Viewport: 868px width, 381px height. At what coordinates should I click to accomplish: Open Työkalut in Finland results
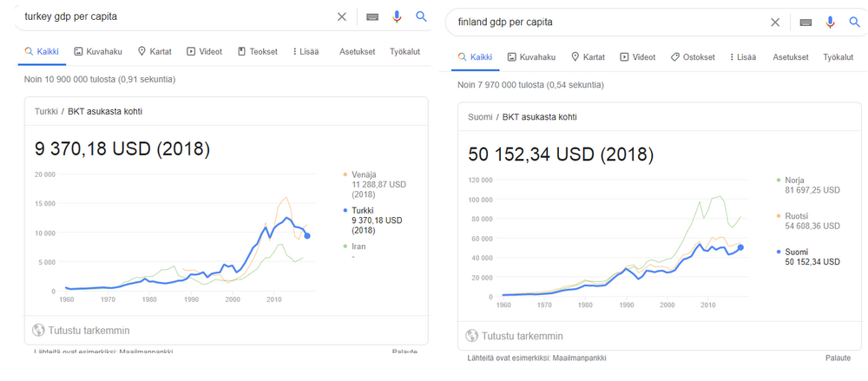click(x=838, y=57)
